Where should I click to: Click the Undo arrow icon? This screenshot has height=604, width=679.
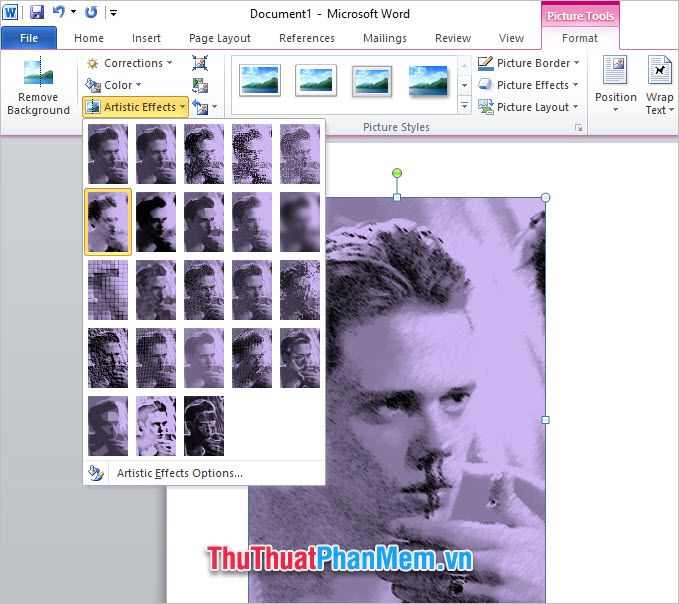[59, 13]
